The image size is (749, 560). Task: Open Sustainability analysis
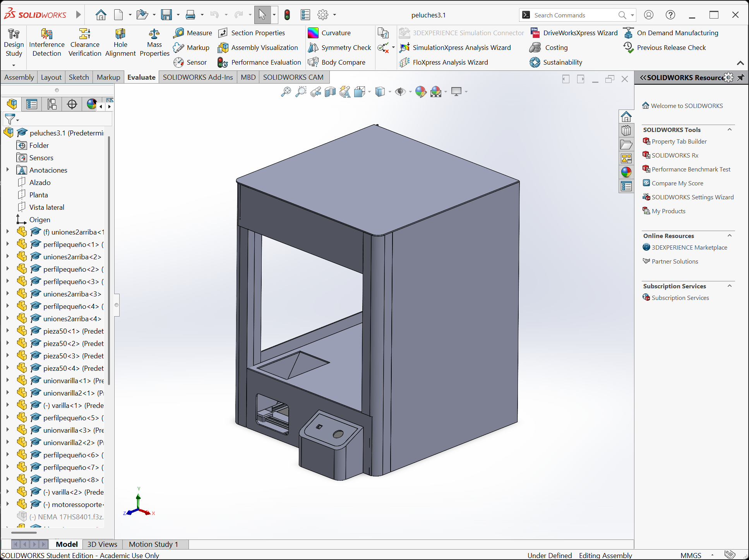[x=556, y=62]
